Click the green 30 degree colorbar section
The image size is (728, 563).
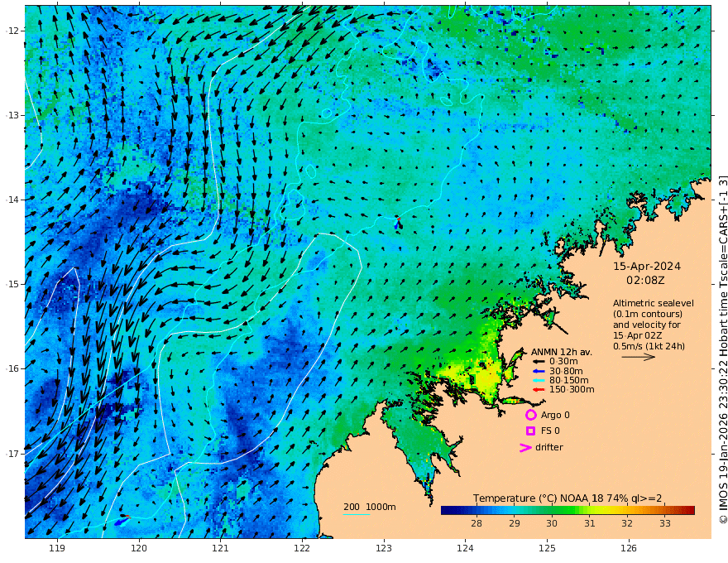click(553, 511)
